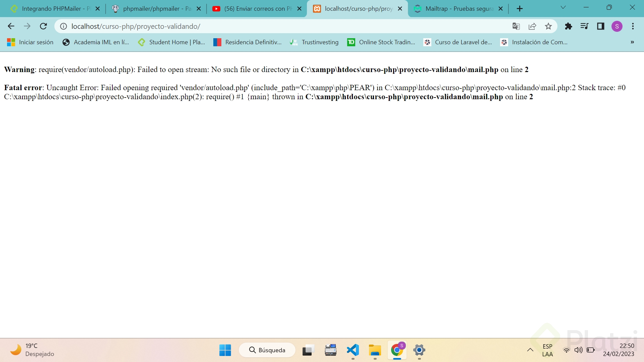Go back to previous page
The width and height of the screenshot is (644, 362).
coord(11,26)
